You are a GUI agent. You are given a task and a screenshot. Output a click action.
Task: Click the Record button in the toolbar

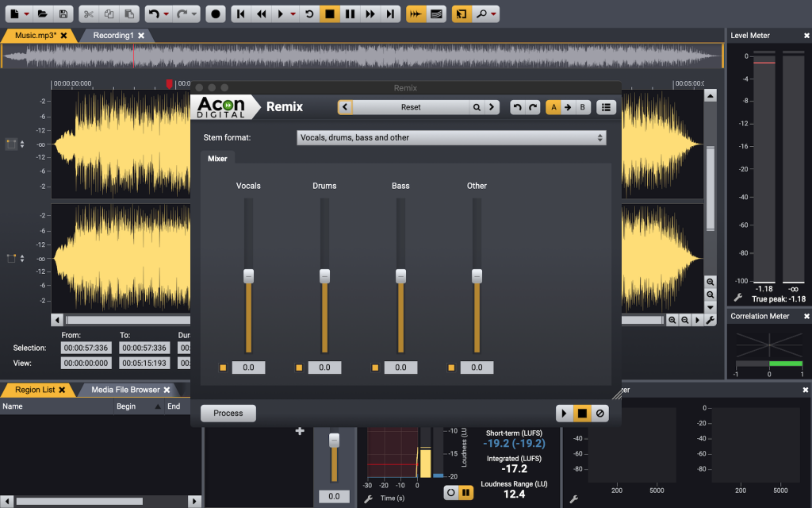coord(216,13)
